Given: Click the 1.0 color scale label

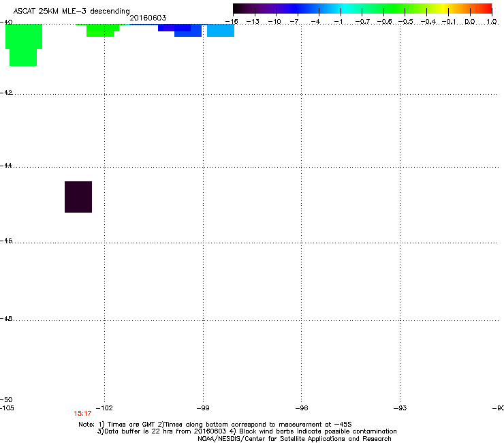Looking at the screenshot, I should coord(492,22).
